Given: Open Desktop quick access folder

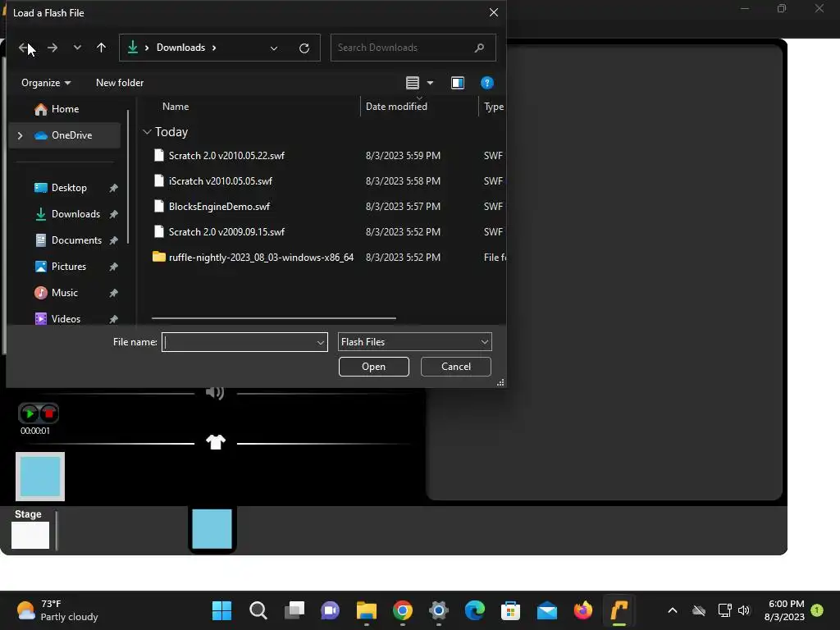Looking at the screenshot, I should [x=69, y=188].
